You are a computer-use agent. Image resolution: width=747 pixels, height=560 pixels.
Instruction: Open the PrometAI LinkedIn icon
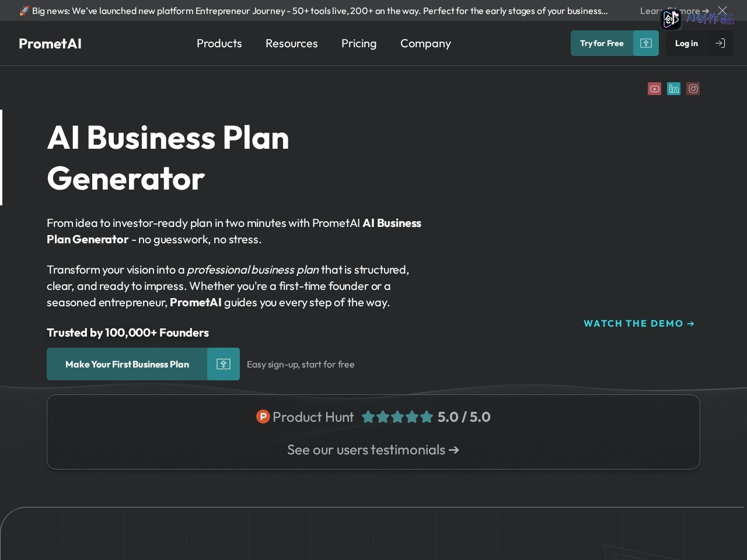673,89
